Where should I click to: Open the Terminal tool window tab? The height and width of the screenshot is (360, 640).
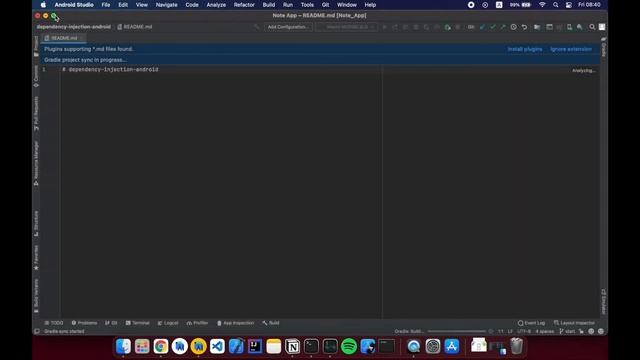point(138,323)
